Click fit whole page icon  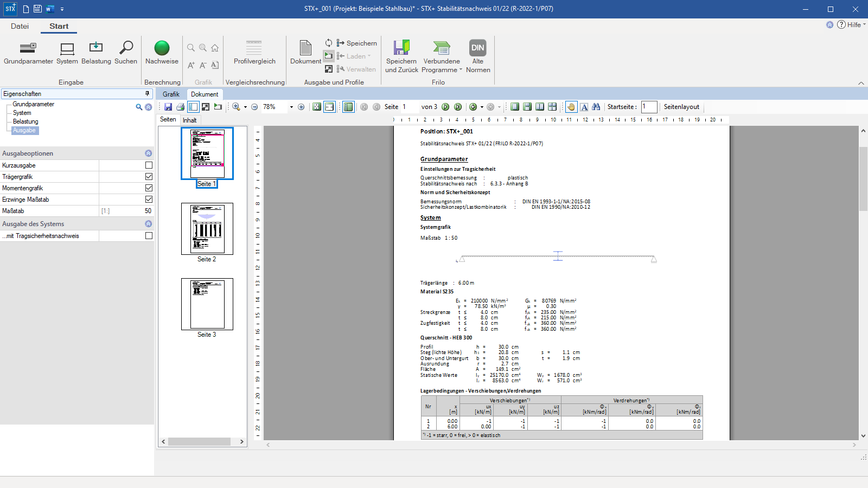[x=317, y=107]
